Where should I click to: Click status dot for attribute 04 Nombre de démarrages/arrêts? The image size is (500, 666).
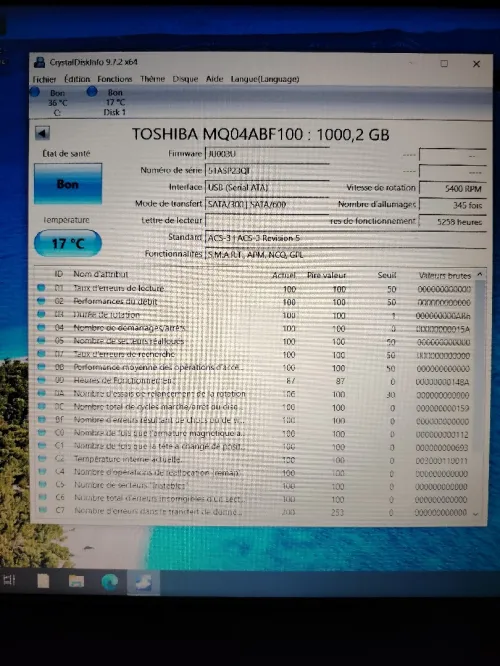[x=41, y=327]
